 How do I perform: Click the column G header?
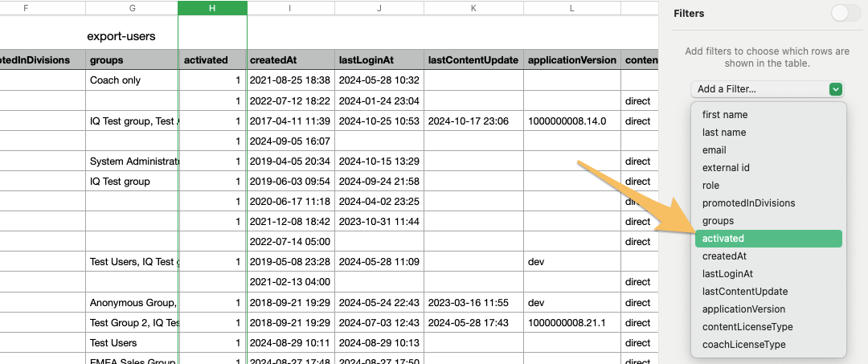point(132,8)
